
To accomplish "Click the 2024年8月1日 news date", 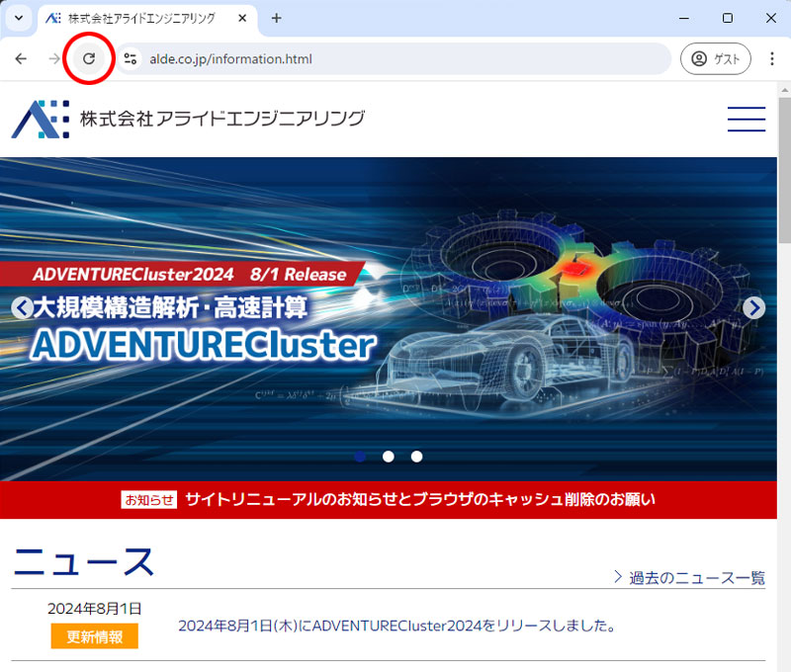I will point(94,609).
